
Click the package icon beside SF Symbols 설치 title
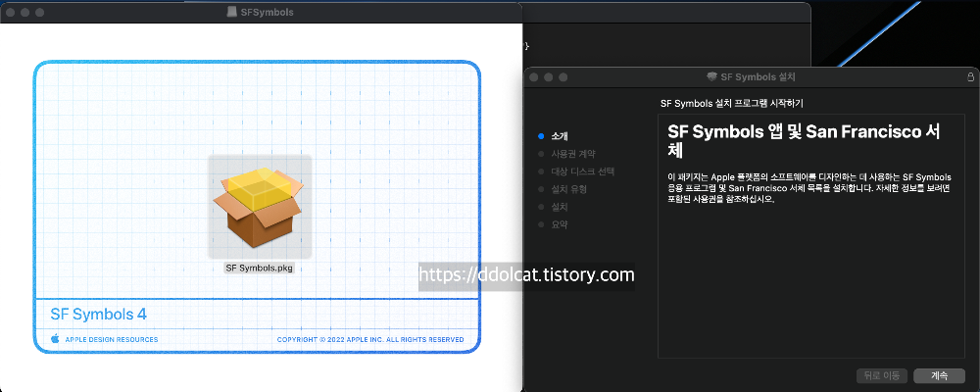tap(710, 76)
